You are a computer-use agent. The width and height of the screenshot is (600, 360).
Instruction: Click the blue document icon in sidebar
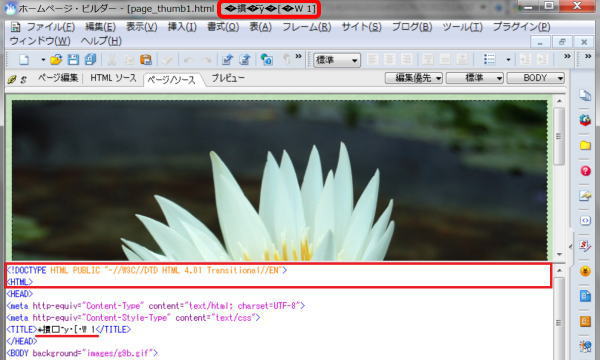(585, 296)
